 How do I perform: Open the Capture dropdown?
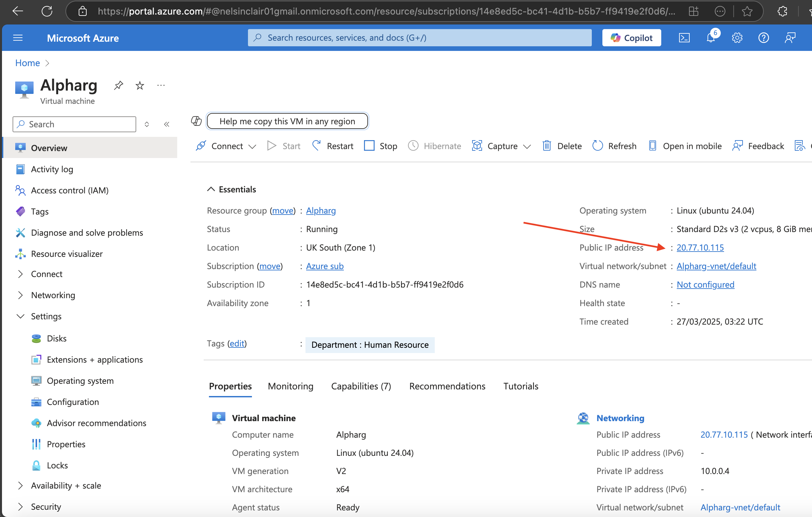tap(502, 146)
